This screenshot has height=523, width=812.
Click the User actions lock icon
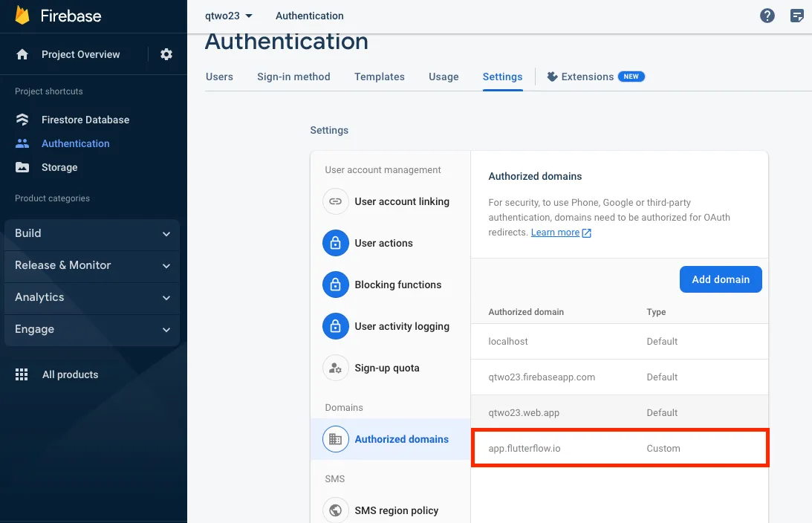click(336, 243)
